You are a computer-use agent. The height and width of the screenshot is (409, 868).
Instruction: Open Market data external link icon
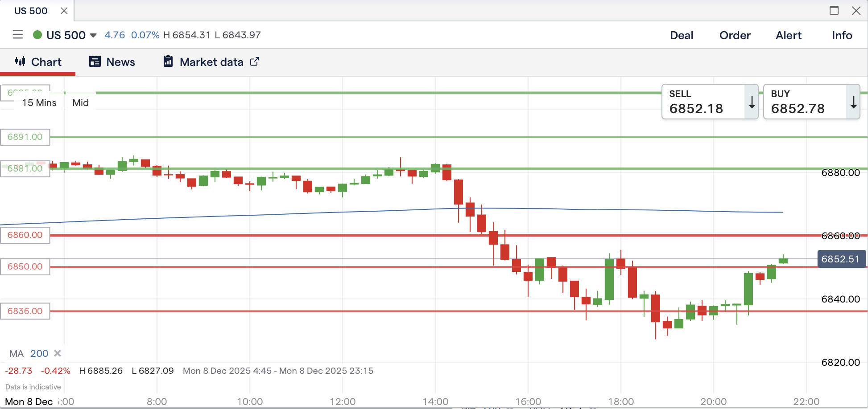pyautogui.click(x=254, y=61)
